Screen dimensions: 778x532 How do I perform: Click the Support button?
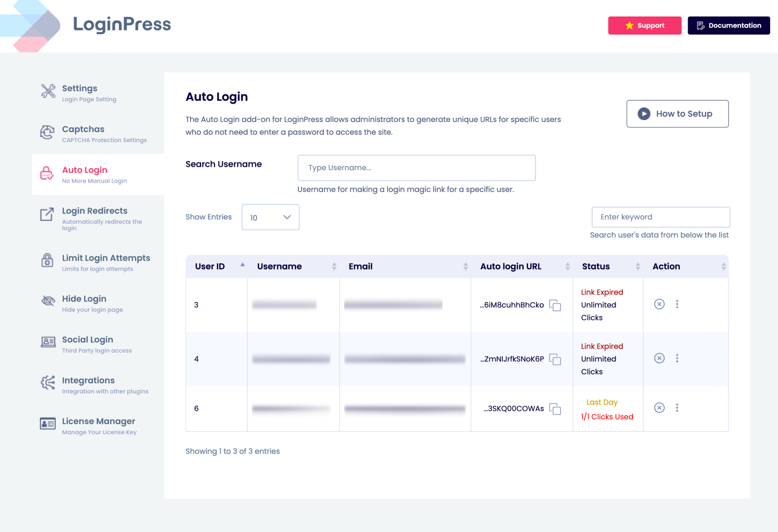coord(645,25)
